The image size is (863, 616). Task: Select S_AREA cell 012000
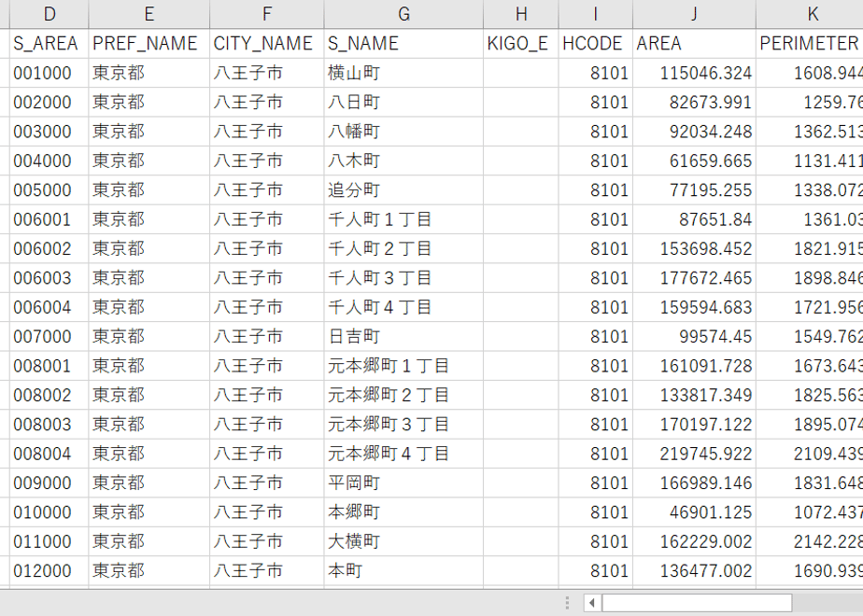[x=49, y=570]
